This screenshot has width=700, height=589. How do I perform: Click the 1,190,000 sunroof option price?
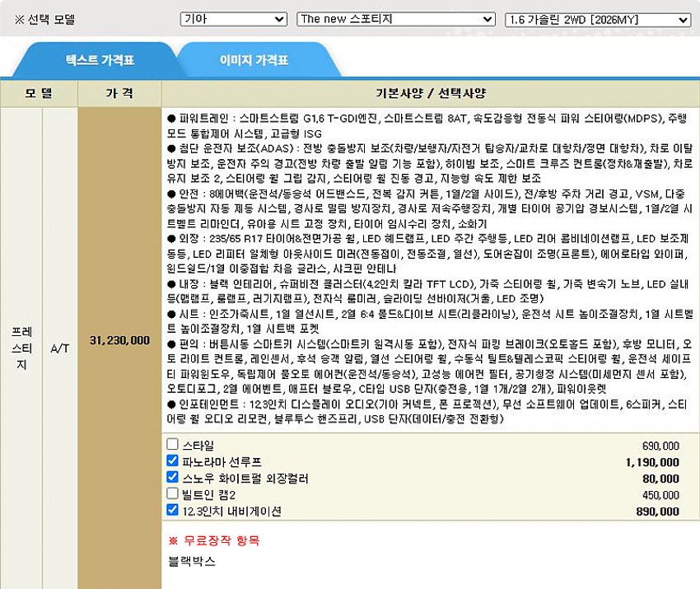[652, 462]
